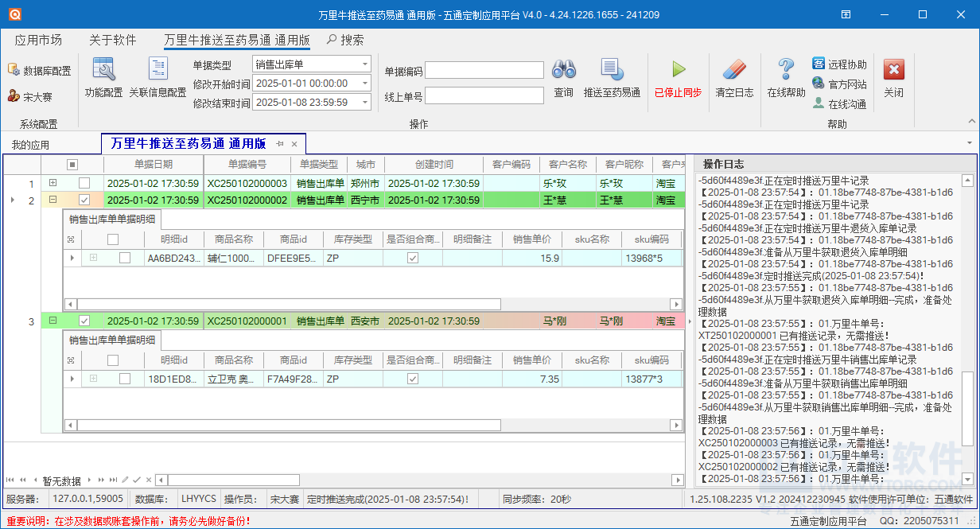Screen dimensions: 980x529
Task: Click the 搜索 search ribbon item
Action: 345,40
